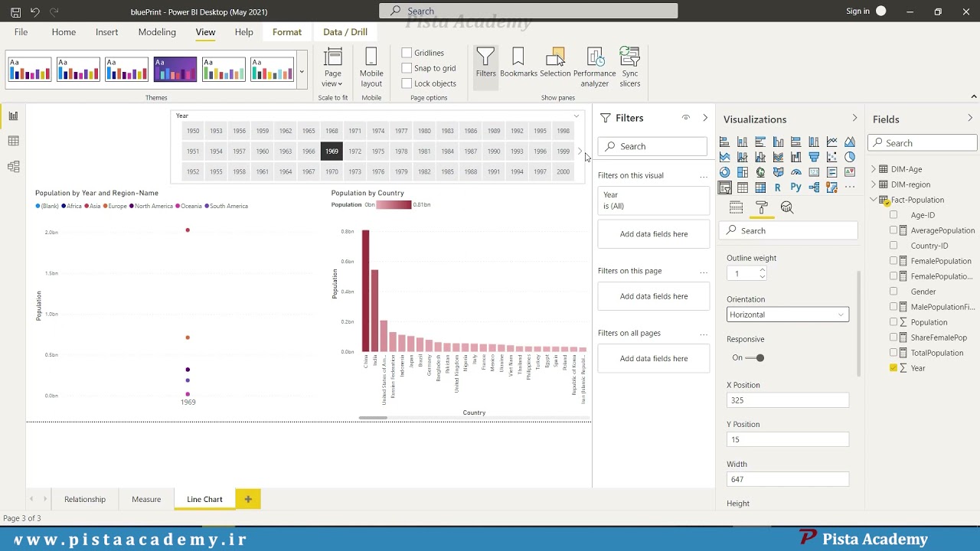
Task: Expand the DIM-region table
Action: (874, 184)
